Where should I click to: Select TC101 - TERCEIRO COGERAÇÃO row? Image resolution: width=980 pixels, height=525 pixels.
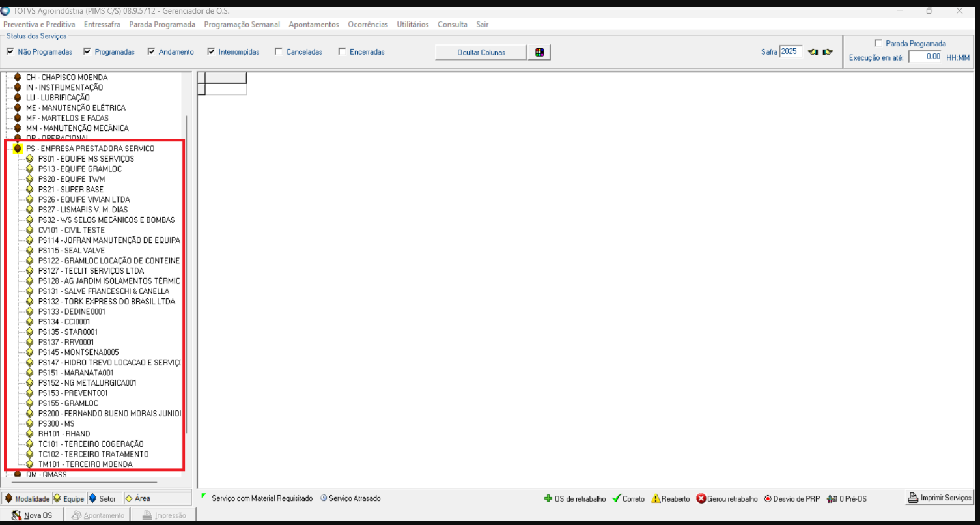tap(91, 444)
